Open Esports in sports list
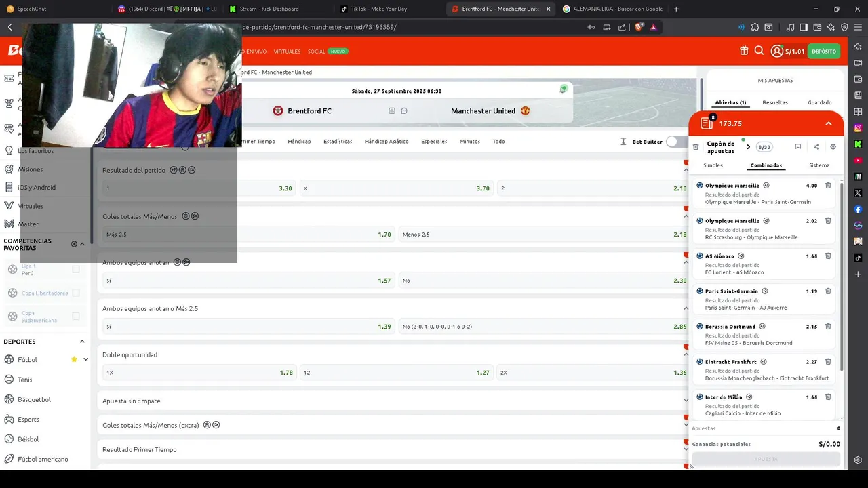 point(28,420)
